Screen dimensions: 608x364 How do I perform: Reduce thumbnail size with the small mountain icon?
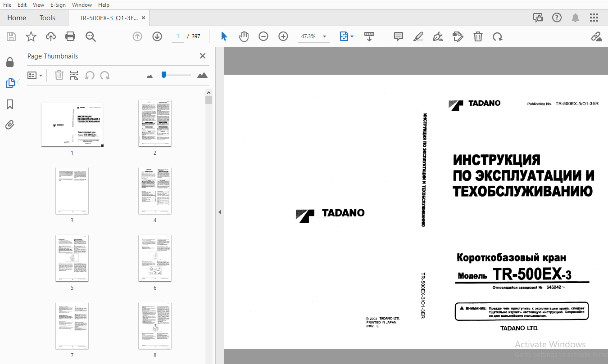click(x=150, y=76)
